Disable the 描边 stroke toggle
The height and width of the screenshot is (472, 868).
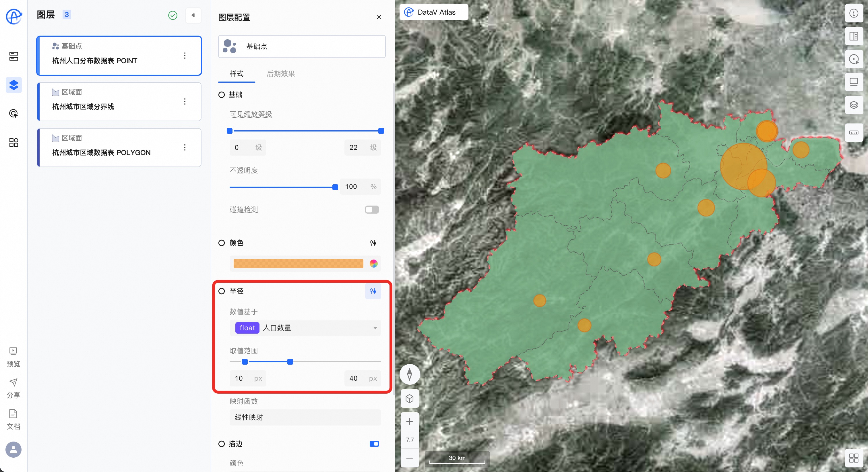coord(374,444)
